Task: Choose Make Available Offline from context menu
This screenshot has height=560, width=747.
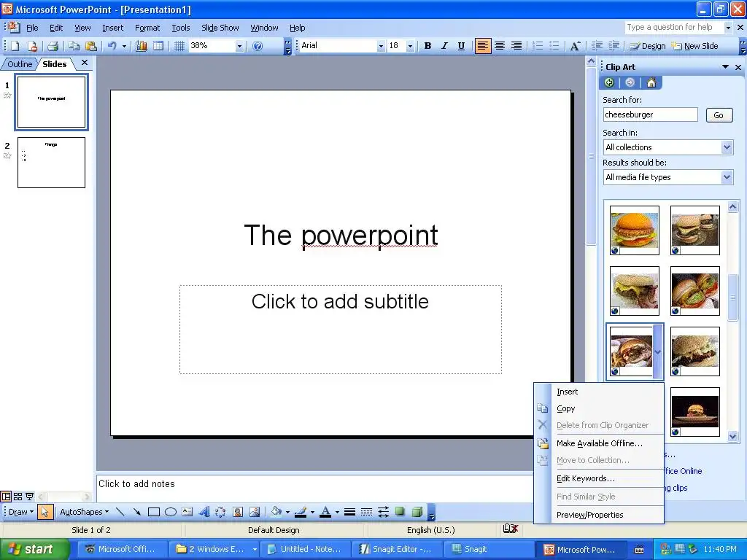Action: [600, 443]
